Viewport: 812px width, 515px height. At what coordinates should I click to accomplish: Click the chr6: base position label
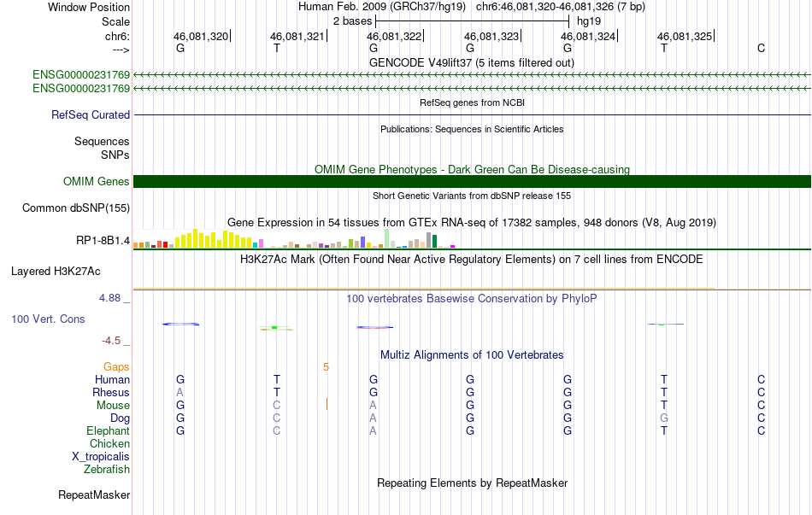[x=117, y=36]
